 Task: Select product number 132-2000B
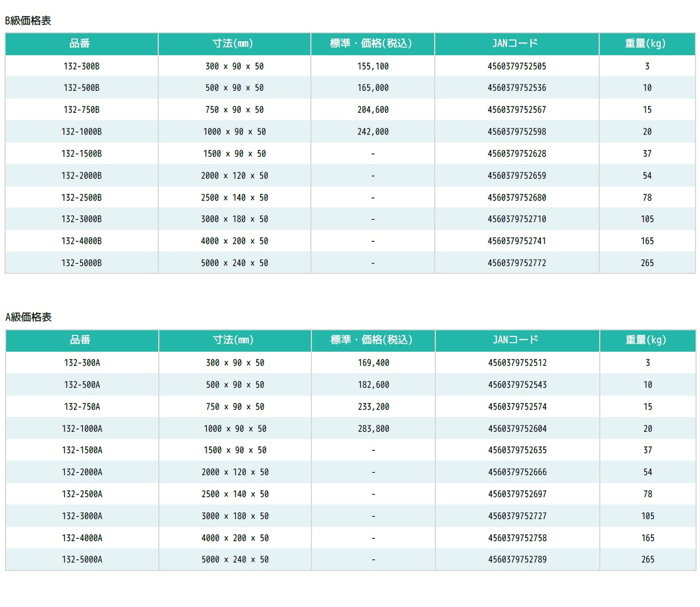click(x=82, y=176)
